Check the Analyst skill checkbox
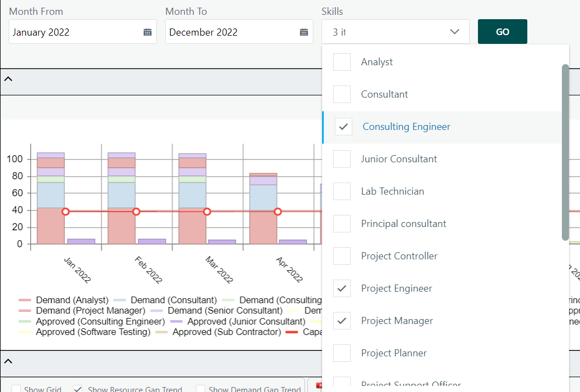Screen dimensions: 580x392 click(342, 62)
